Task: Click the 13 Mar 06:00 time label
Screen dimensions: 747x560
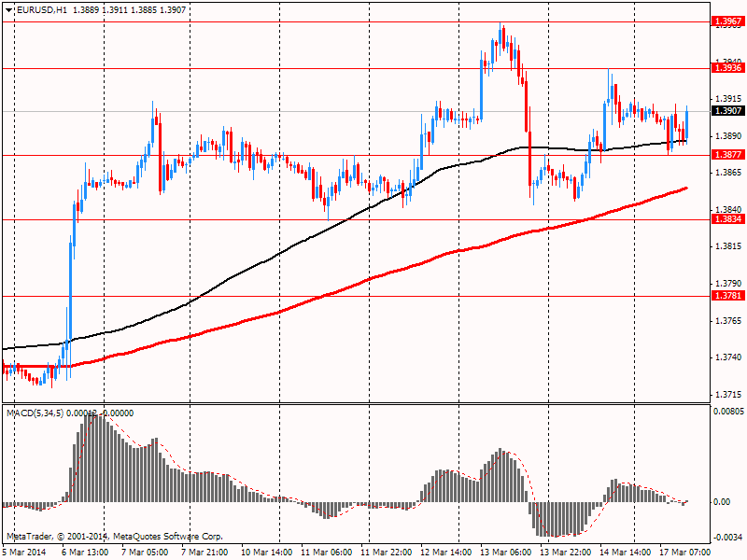Action: coord(505,552)
